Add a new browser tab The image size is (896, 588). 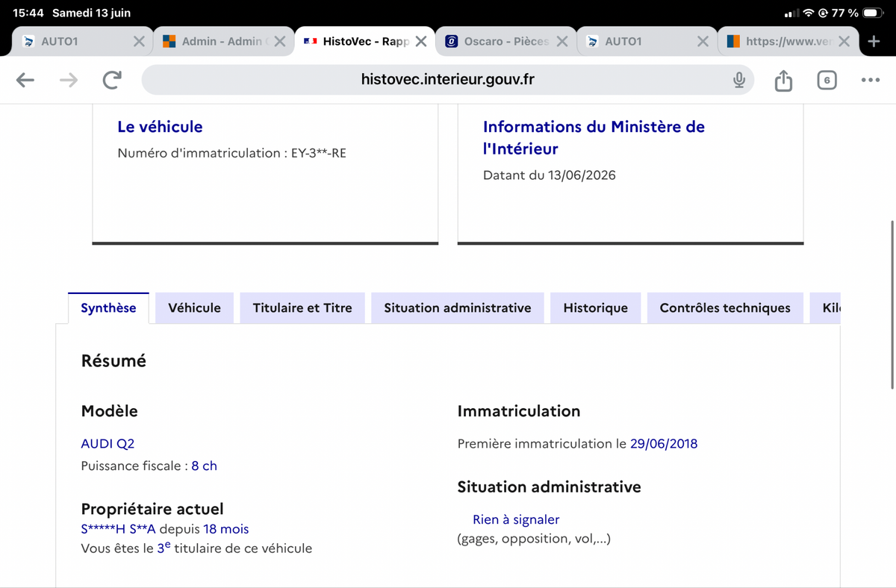874,41
